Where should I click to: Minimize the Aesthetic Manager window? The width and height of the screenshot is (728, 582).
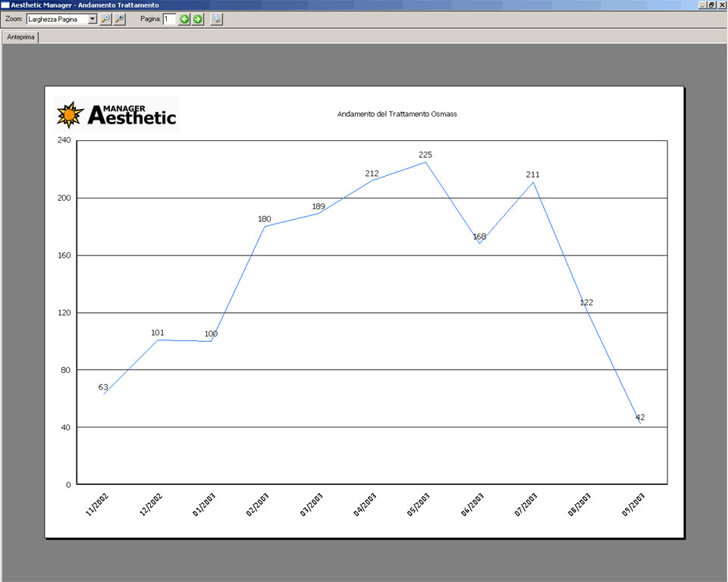pyautogui.click(x=703, y=5)
